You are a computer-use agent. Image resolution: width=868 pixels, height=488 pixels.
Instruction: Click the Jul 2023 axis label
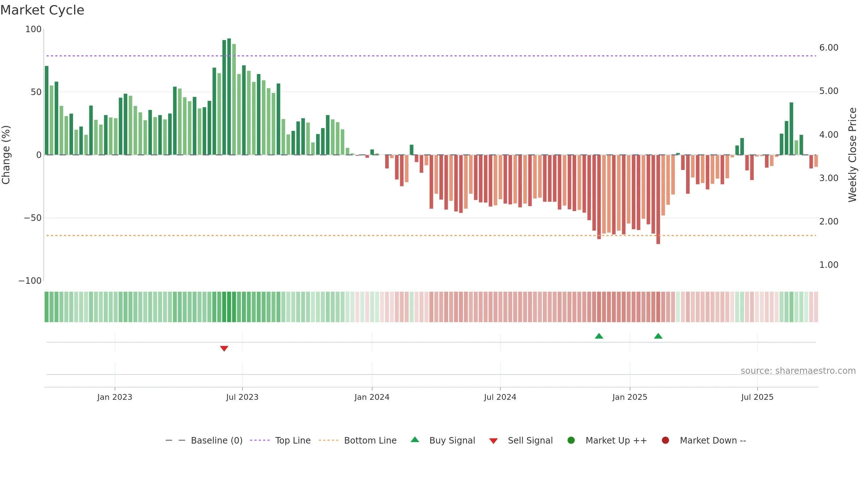click(242, 397)
